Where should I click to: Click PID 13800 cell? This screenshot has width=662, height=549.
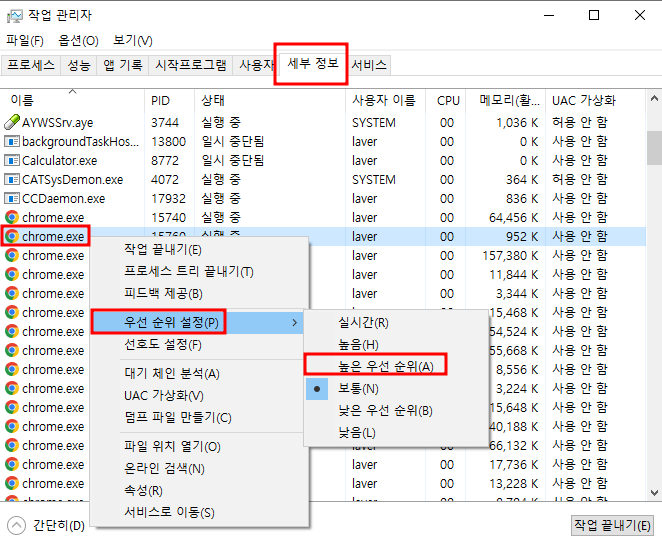pyautogui.click(x=168, y=141)
